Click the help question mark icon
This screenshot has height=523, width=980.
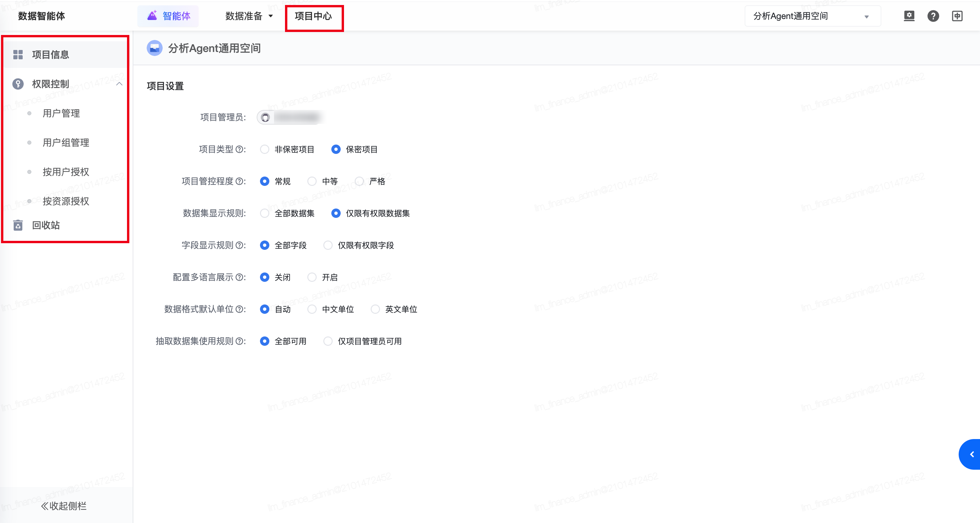pos(933,16)
